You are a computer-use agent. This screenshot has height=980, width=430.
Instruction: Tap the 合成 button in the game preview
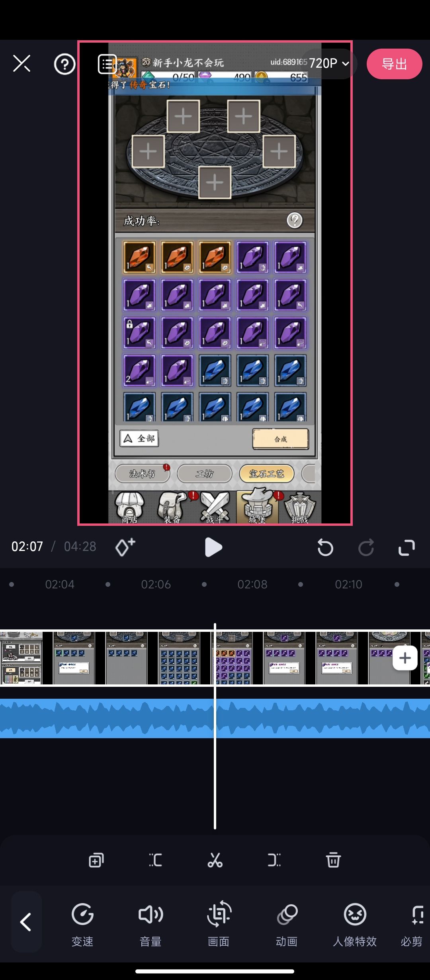point(280,439)
